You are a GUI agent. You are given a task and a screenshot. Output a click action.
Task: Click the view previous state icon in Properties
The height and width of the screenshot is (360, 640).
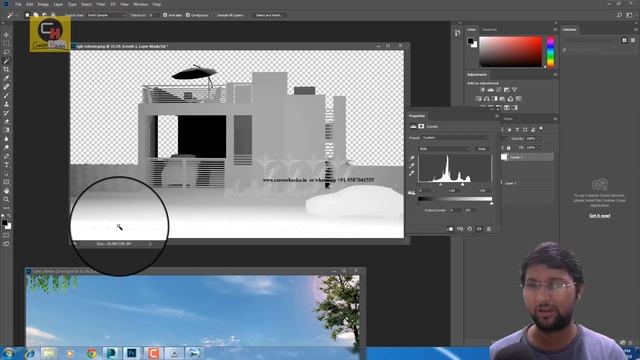460,229
